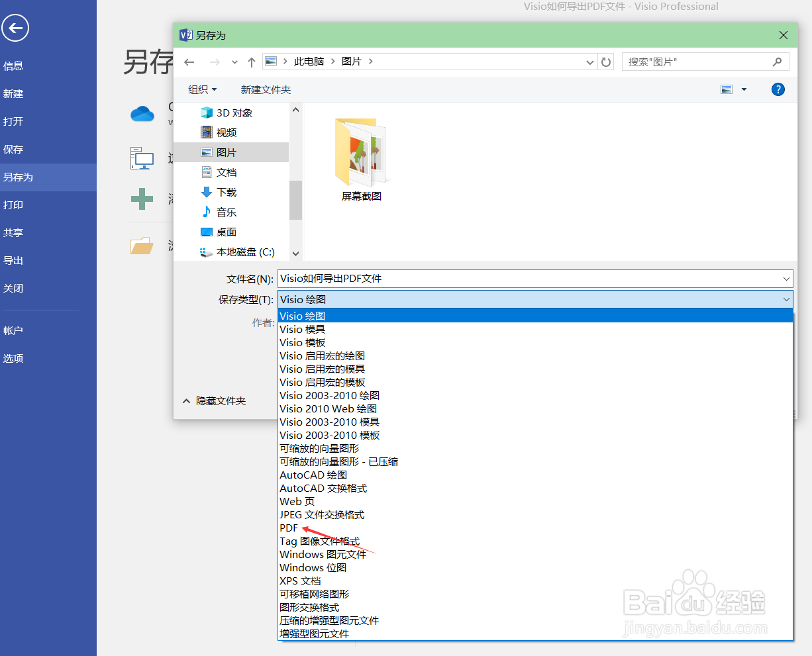Screen dimensions: 812x656
Task: Choose Visio 模板 from the save type list
Action: (x=535, y=343)
